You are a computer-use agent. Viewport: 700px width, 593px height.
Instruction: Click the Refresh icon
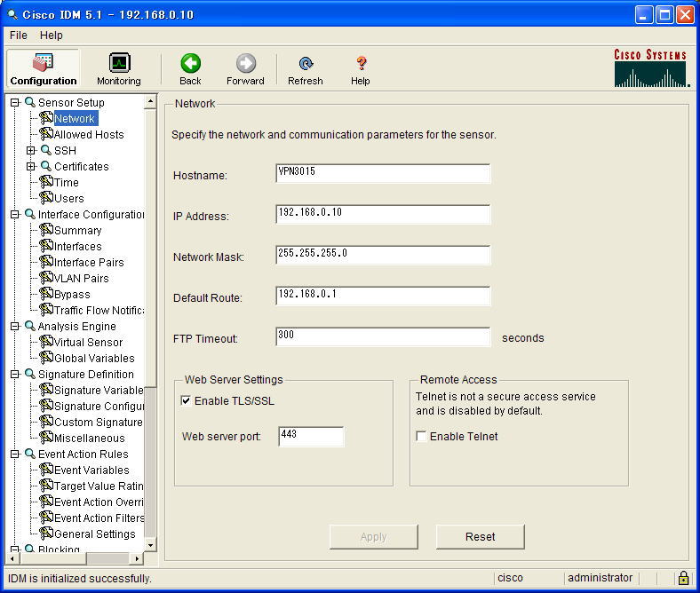tap(306, 63)
